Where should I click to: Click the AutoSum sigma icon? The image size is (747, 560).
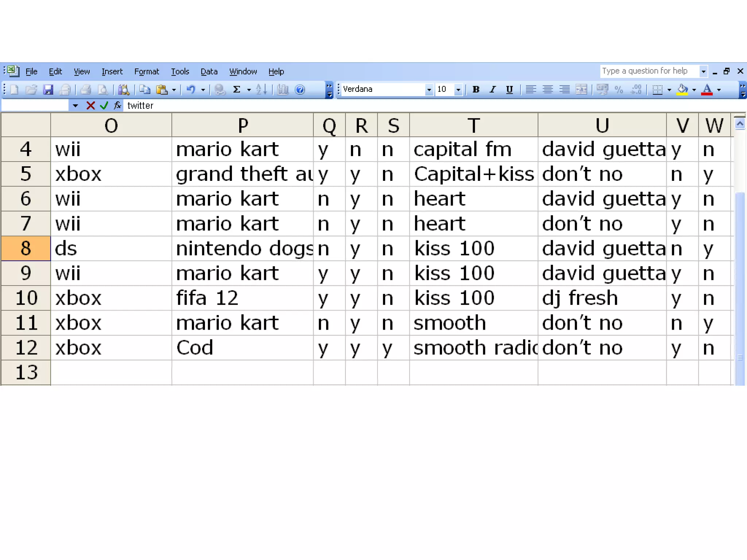237,90
